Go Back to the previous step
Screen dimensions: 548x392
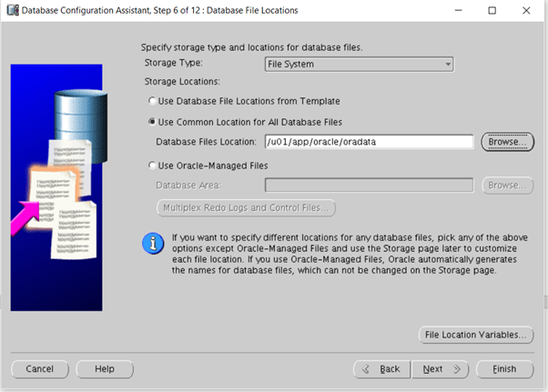point(381,369)
